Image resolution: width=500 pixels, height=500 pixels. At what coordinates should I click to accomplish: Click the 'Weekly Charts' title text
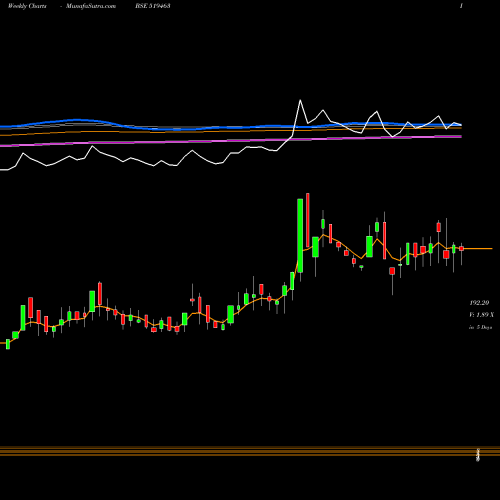click(x=27, y=6)
